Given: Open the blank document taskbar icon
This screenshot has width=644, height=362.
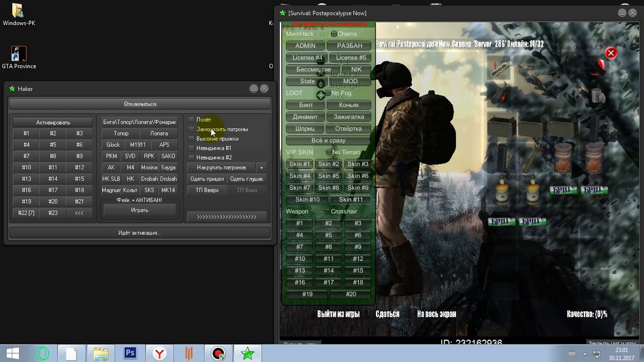Looking at the screenshot, I should pyautogui.click(x=71, y=353).
